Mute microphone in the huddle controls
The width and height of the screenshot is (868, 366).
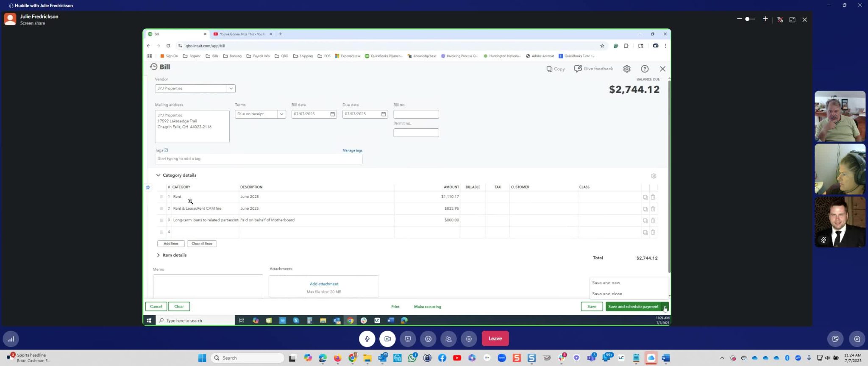pyautogui.click(x=367, y=338)
